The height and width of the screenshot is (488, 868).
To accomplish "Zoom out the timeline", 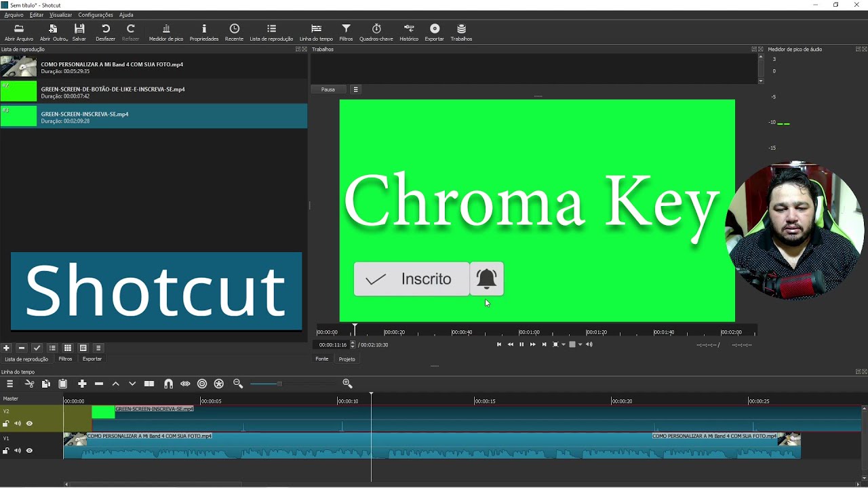I will 238,384.
